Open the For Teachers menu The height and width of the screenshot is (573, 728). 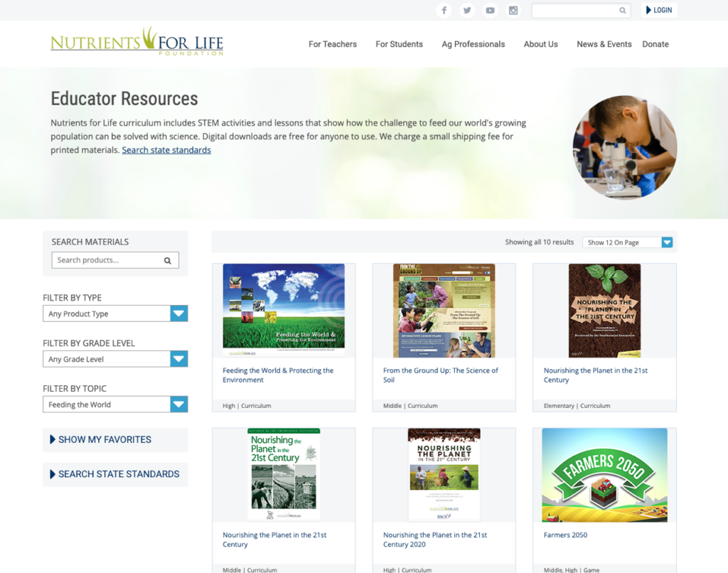click(x=333, y=44)
